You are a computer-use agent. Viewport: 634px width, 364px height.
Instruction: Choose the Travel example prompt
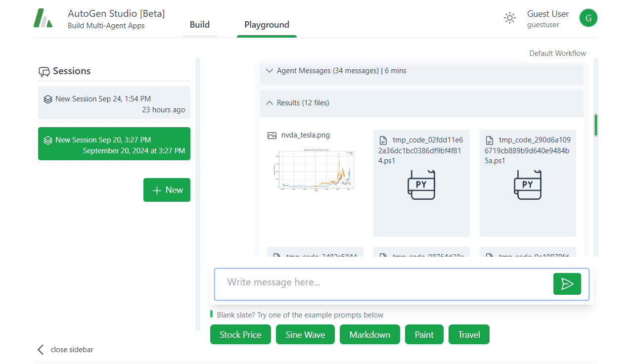coord(469,334)
